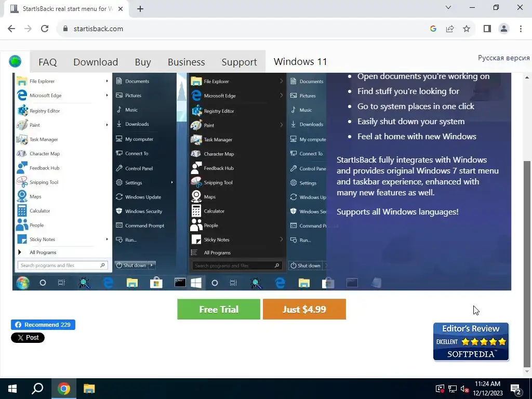Expand the tab search chevron
The width and height of the screenshot is (532, 399).
[448, 7]
